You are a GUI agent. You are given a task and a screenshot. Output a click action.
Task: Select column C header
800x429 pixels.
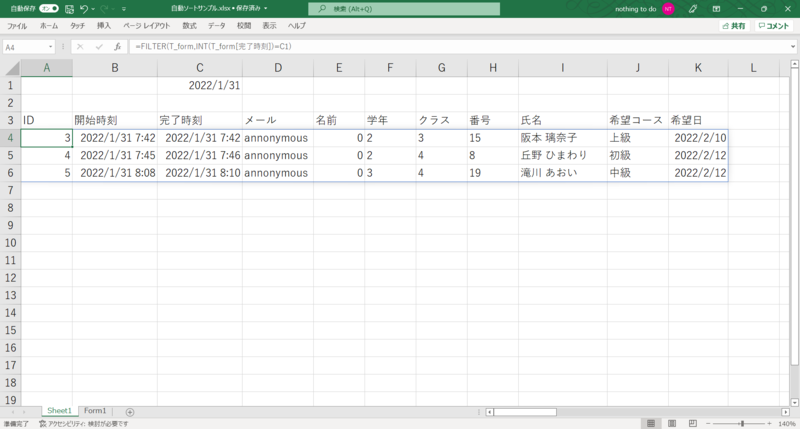(200, 68)
